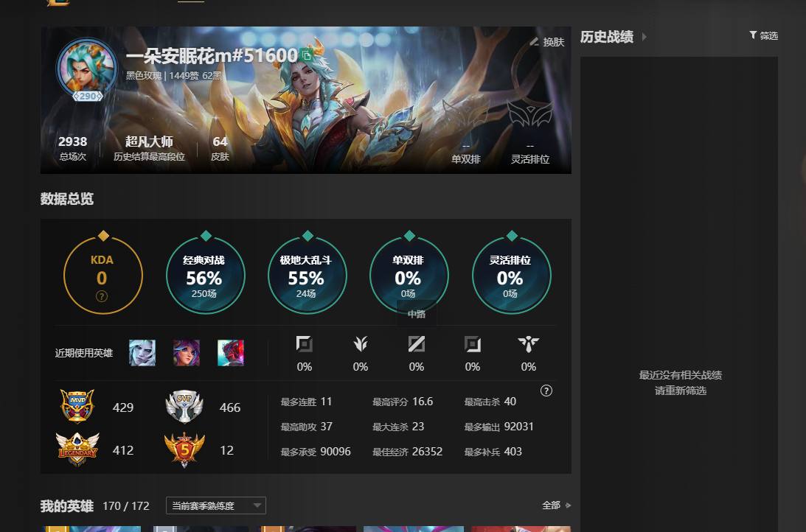Click 超凡大师 highest rank text

149,141
